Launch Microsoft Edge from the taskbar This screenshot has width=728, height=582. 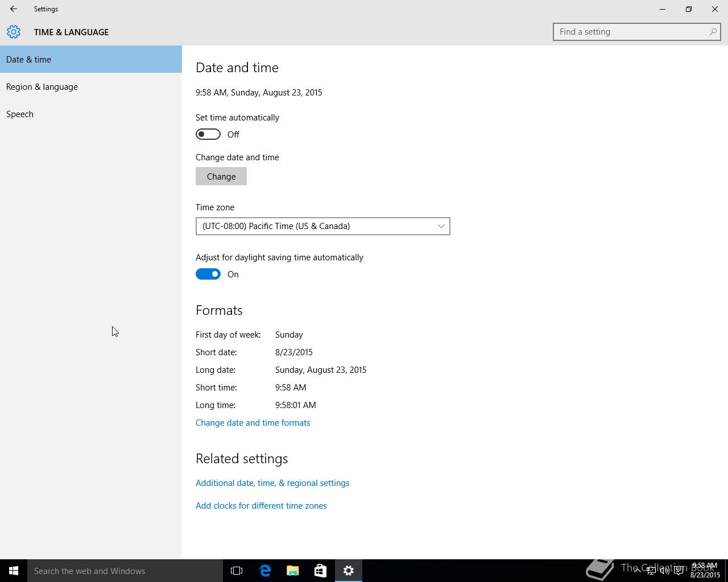coord(265,571)
